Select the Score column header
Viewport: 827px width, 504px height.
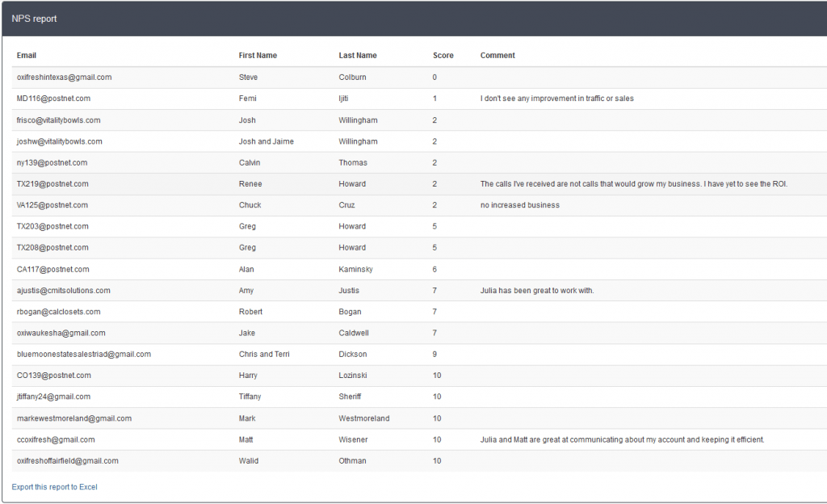(443, 56)
